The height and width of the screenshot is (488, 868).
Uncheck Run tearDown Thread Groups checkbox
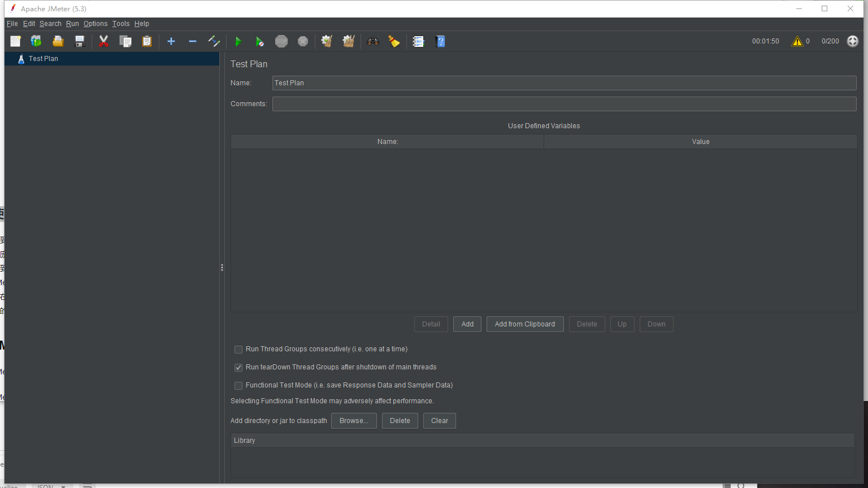click(238, 368)
